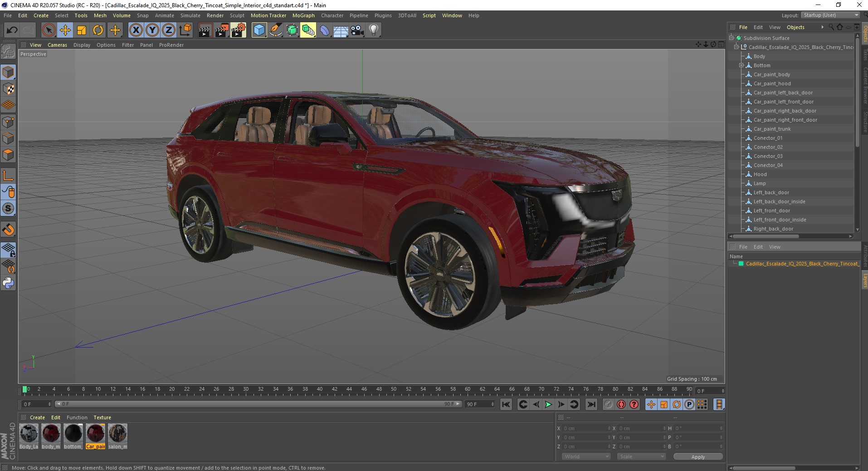Select the Live Selection tool
868x471 pixels.
(x=49, y=30)
